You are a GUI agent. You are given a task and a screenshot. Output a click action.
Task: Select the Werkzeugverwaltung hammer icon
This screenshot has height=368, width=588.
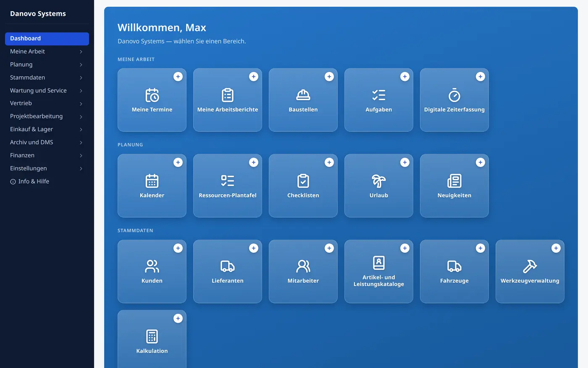click(530, 266)
